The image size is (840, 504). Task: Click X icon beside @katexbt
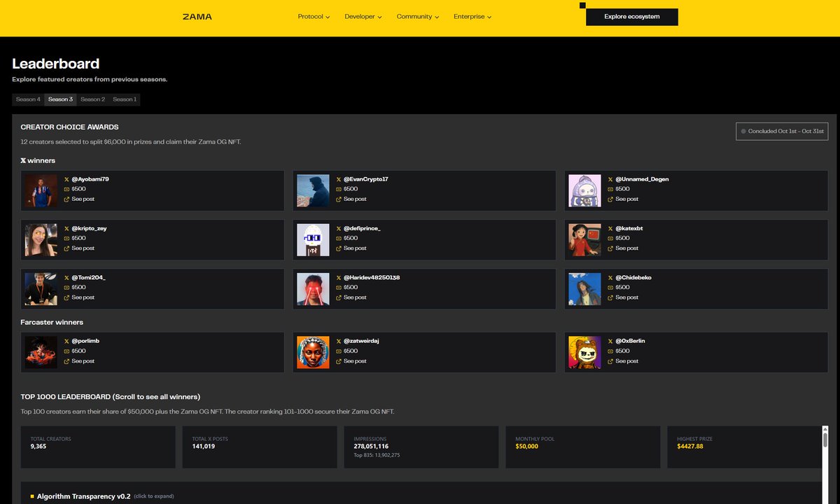pyautogui.click(x=610, y=229)
